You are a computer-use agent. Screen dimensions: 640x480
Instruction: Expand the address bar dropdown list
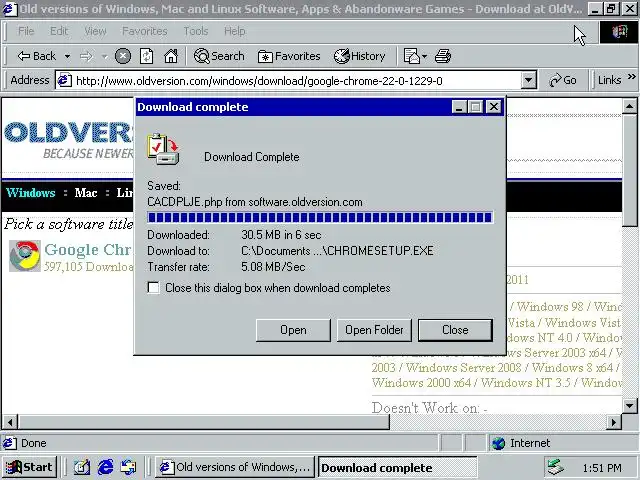529,80
